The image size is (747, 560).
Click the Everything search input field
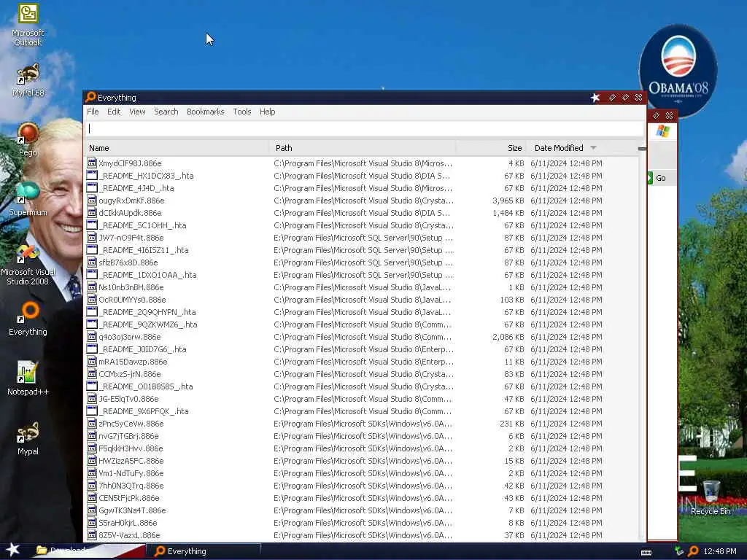(x=365, y=128)
